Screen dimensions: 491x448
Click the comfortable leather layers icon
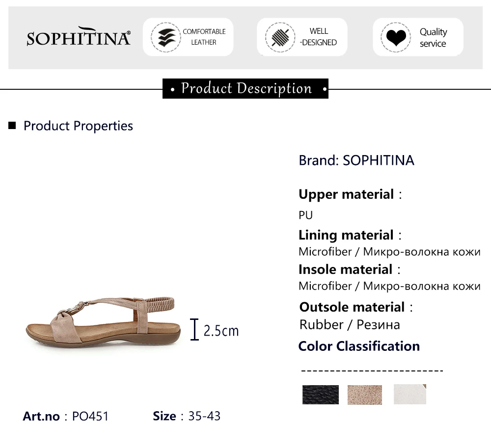pos(165,37)
